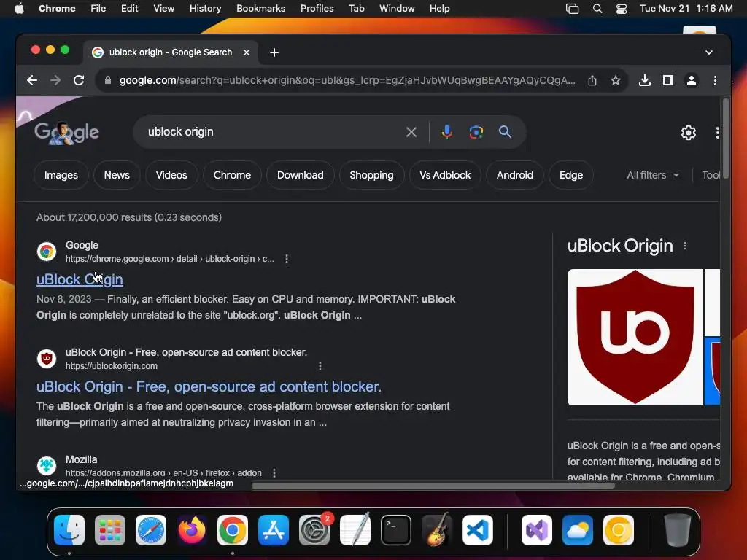This screenshot has height=560, width=747.
Task: Open the Apple menu
Action: 19,9
